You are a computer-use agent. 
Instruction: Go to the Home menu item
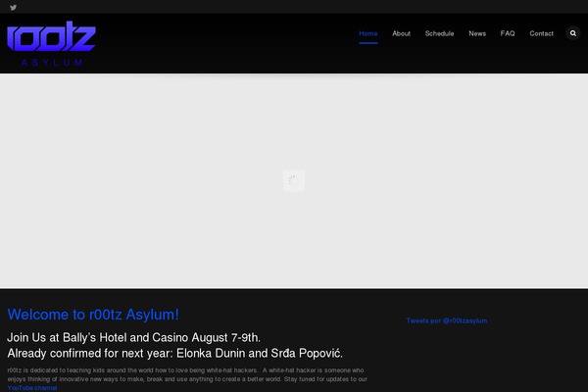[368, 33]
